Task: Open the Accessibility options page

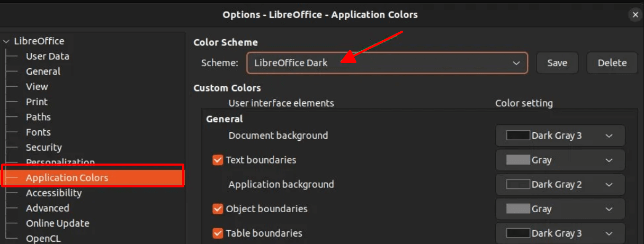Action: click(x=53, y=193)
